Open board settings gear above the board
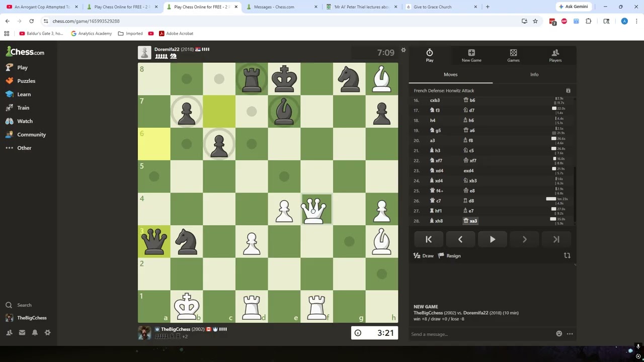The height and width of the screenshot is (362, 644). pos(403,50)
